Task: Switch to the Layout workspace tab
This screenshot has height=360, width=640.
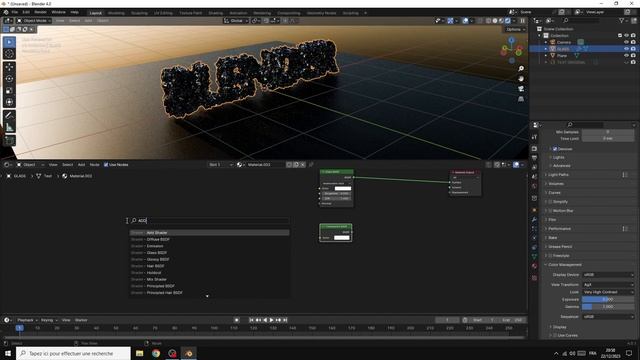Action: coord(96,13)
